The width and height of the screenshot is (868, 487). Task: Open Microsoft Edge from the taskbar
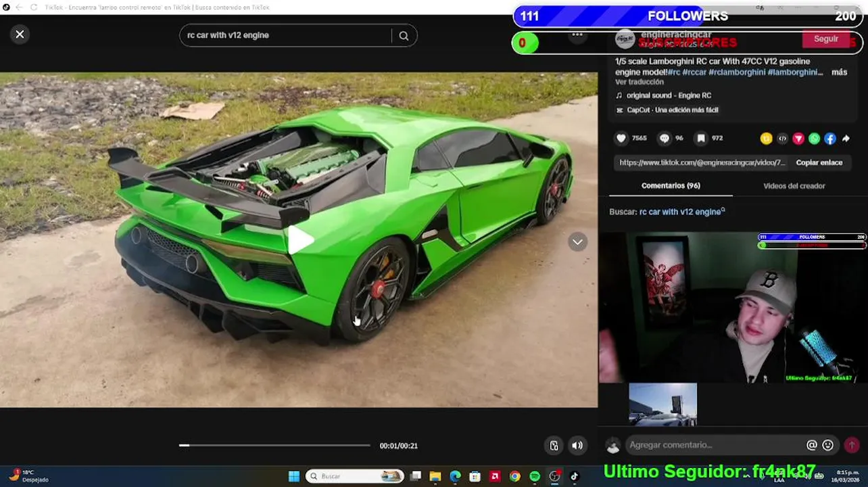[455, 476]
